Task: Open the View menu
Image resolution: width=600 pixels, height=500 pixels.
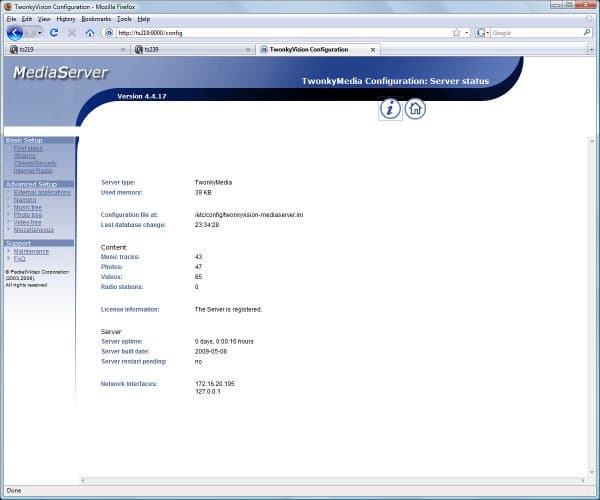Action: pyautogui.click(x=44, y=19)
